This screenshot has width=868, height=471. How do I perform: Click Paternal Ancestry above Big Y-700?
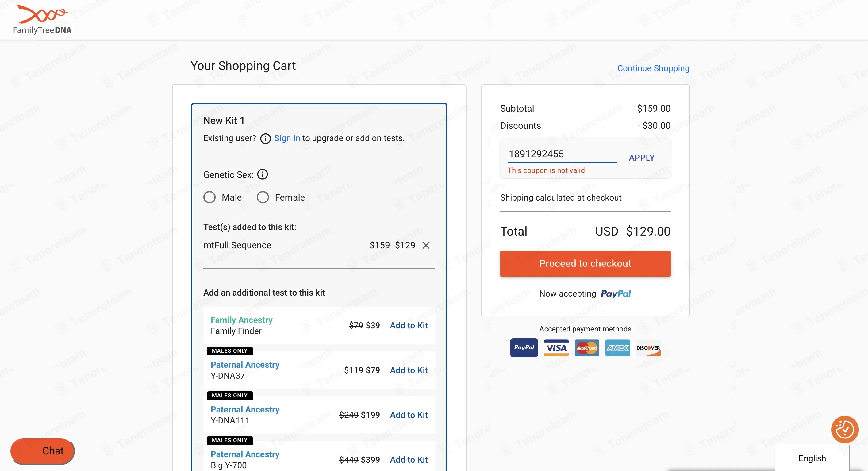[x=245, y=454]
